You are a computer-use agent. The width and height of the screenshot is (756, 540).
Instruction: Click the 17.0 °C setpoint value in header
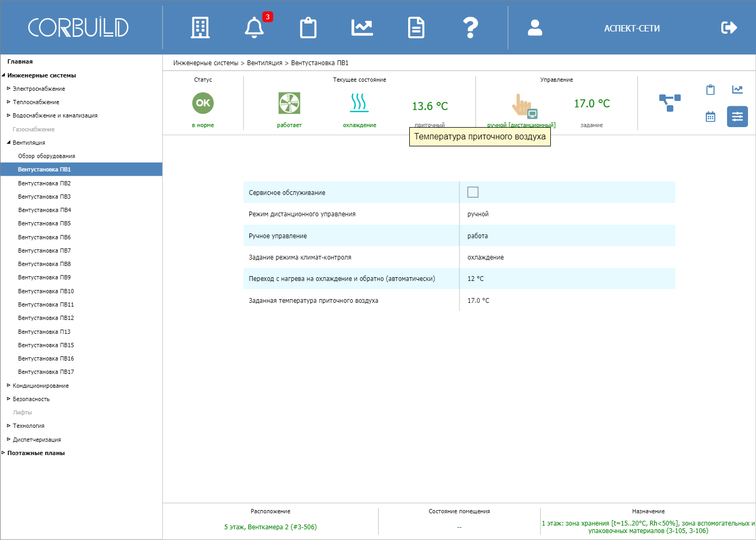coord(591,104)
